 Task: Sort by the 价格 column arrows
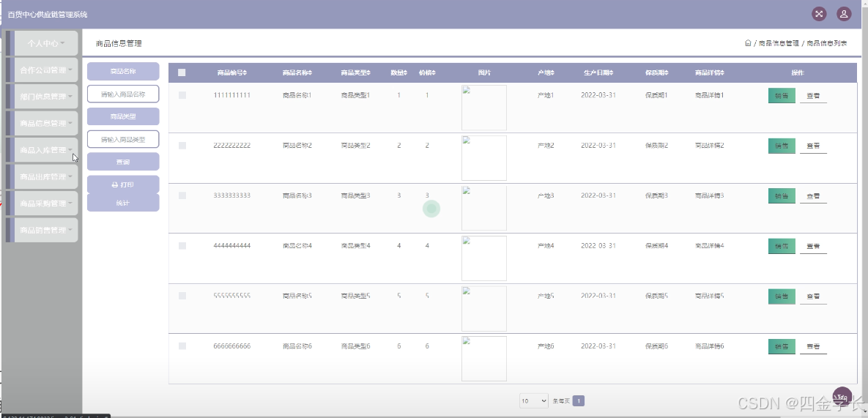(434, 73)
